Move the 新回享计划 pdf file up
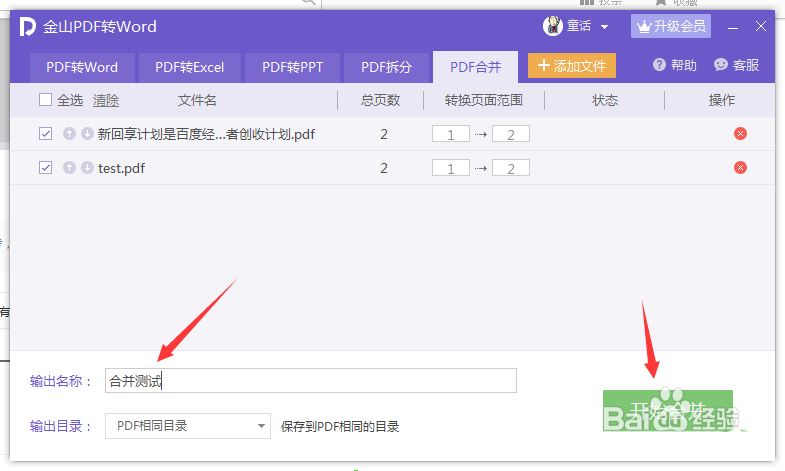 point(69,134)
